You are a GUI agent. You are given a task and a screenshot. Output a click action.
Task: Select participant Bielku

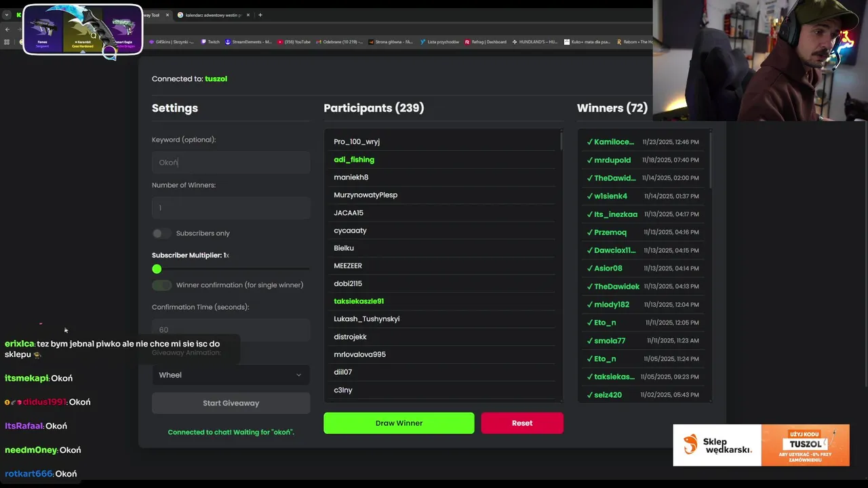344,248
